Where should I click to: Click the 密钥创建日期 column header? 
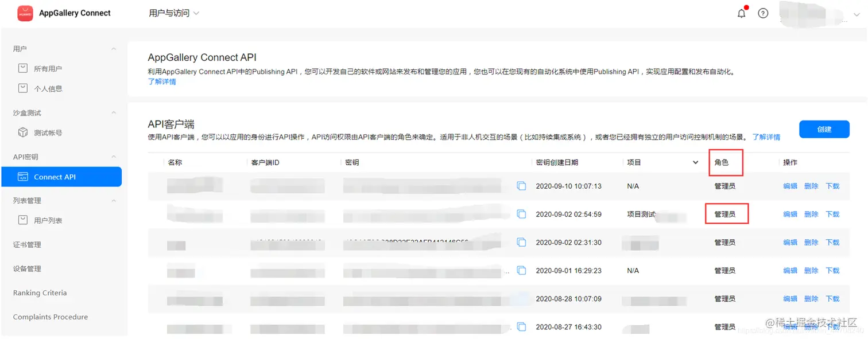click(x=557, y=162)
